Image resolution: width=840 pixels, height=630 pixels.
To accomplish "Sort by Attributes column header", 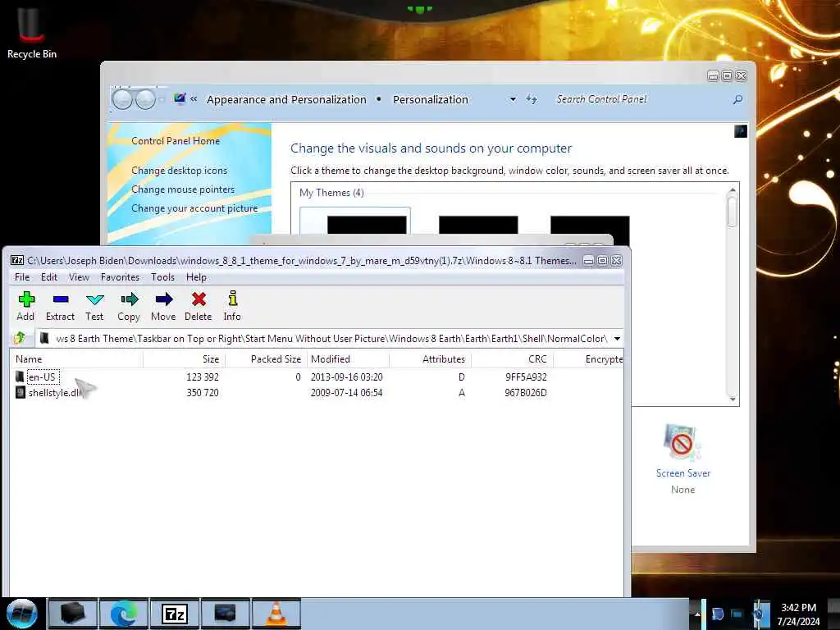I will (430, 359).
